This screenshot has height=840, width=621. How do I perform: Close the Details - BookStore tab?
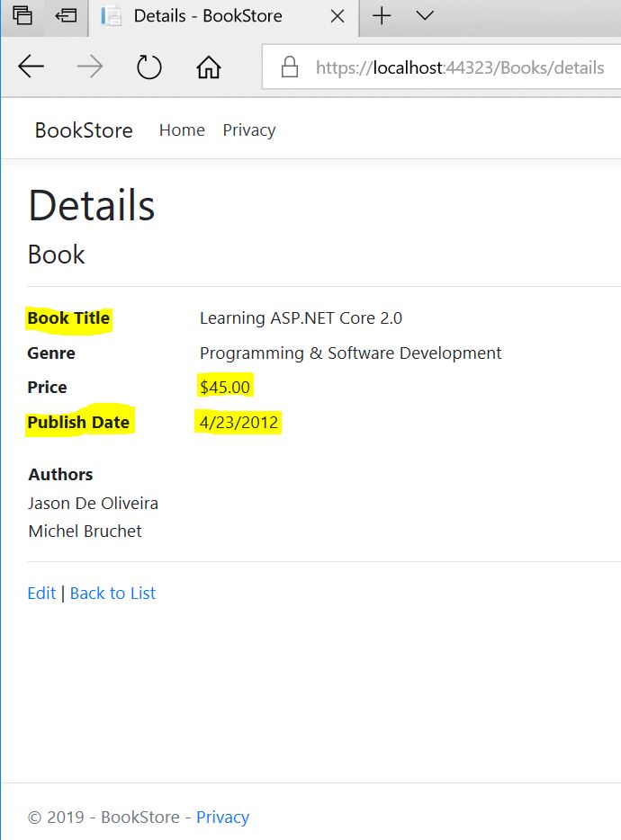coord(337,16)
